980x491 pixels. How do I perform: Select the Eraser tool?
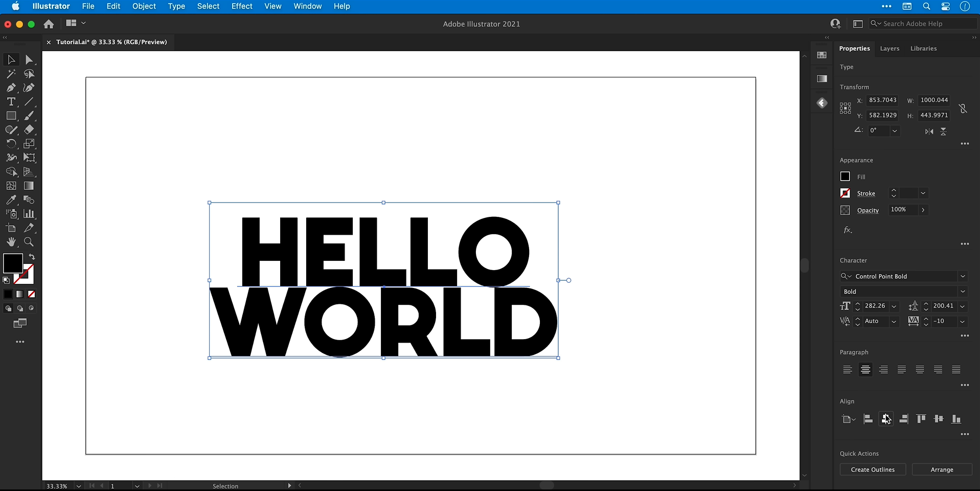[x=29, y=130]
